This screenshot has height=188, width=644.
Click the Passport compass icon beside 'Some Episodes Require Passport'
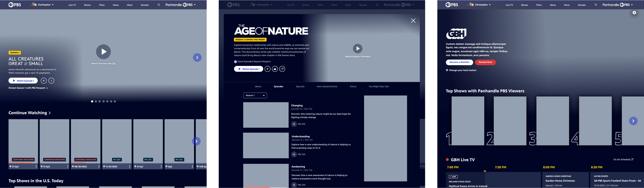(235, 62)
